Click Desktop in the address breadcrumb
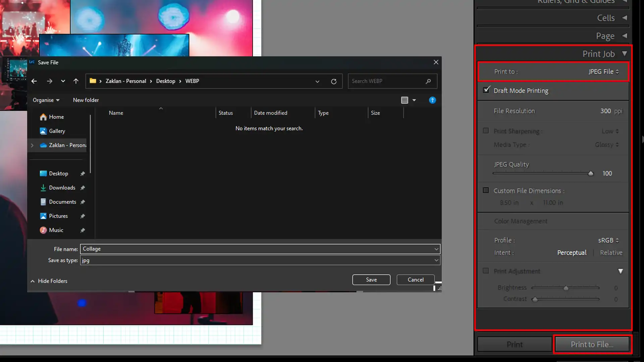Viewport: 644px width, 362px height. [x=165, y=81]
